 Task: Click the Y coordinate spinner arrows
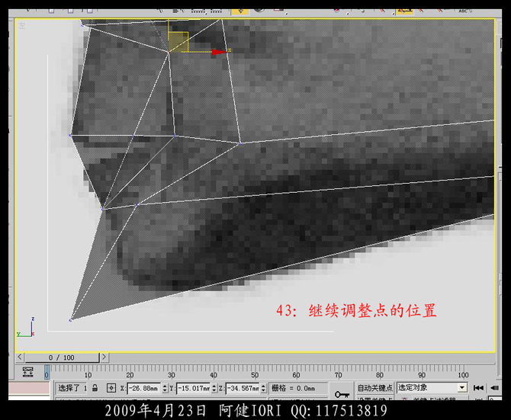tap(214, 388)
